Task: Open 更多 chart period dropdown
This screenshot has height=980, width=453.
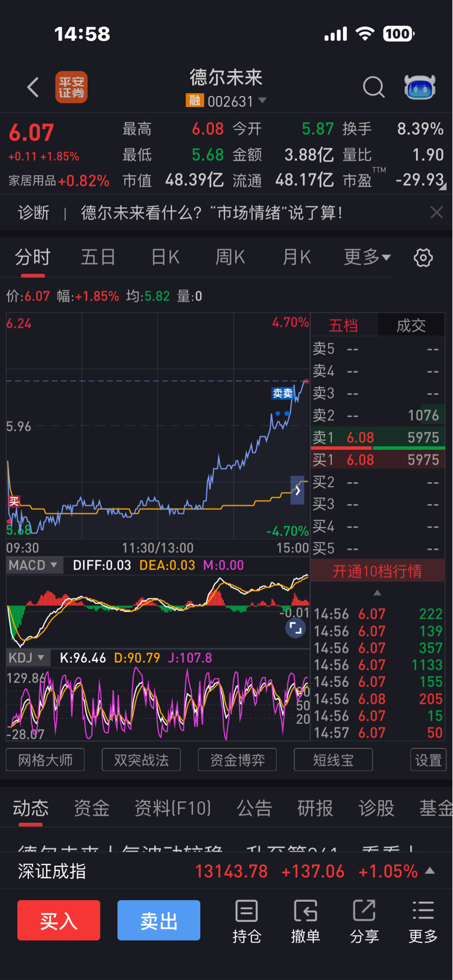Action: (x=367, y=257)
